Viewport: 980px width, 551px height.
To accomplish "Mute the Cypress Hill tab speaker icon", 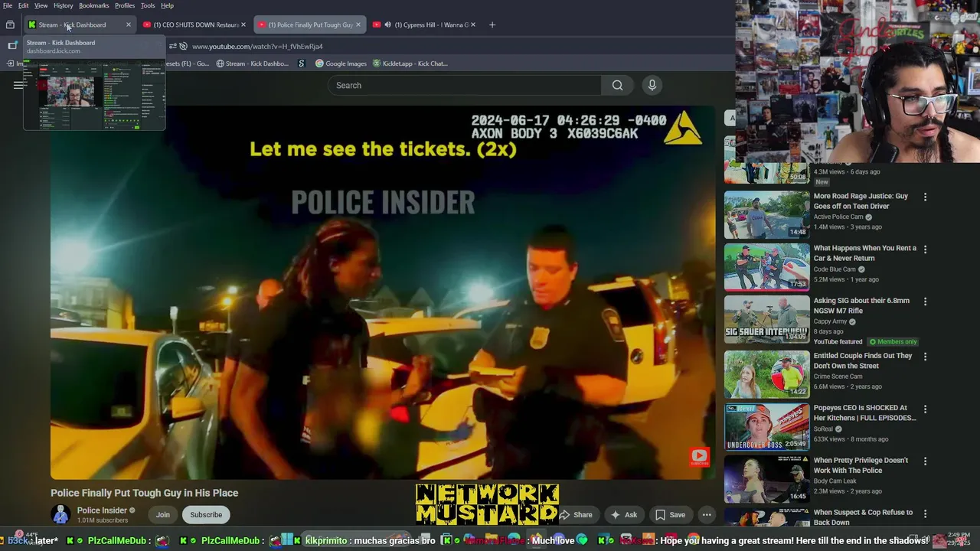I will pyautogui.click(x=387, y=24).
